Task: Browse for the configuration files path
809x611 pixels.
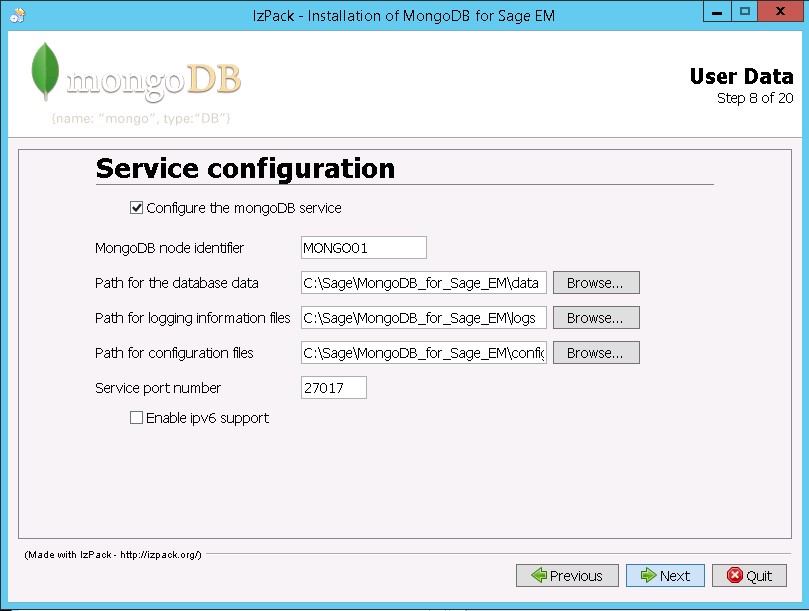Action: pos(596,353)
